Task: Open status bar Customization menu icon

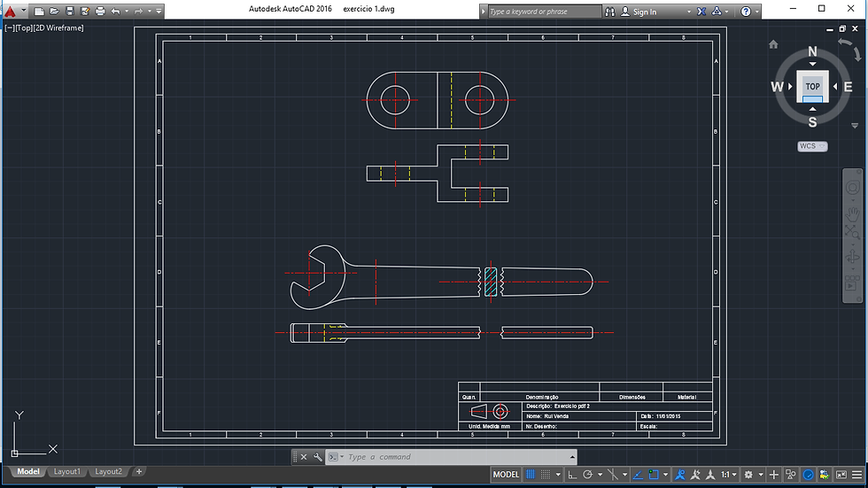Action: pos(857,474)
